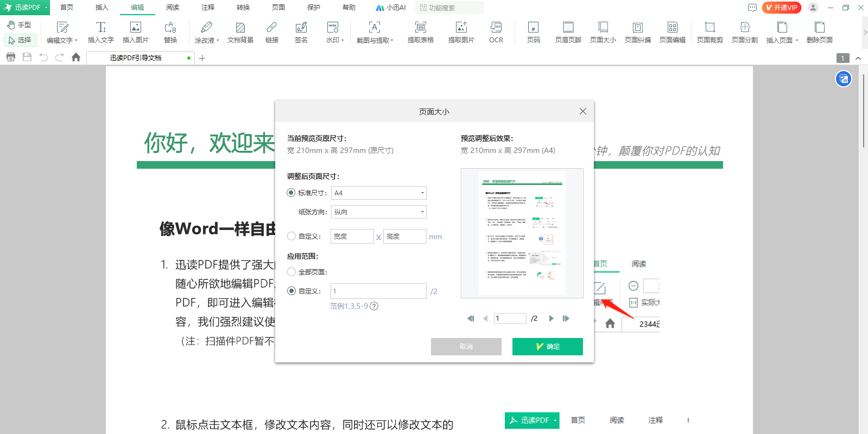Collapse the ribbon with the chevron
868x434 pixels.
click(858, 58)
